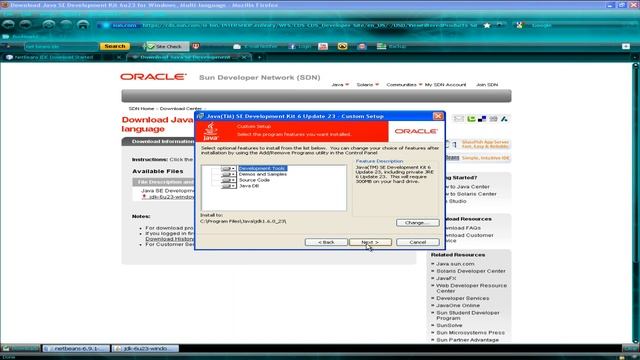Click the Developer Services link

tap(462, 298)
